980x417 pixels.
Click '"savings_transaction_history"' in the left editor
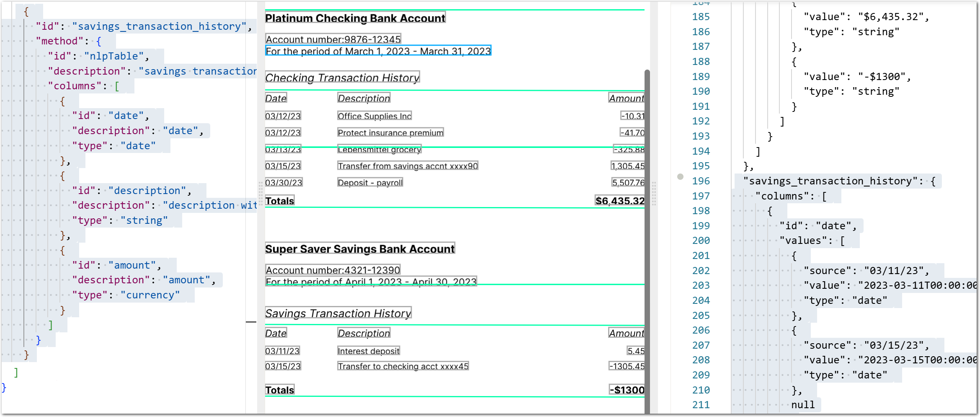click(159, 26)
